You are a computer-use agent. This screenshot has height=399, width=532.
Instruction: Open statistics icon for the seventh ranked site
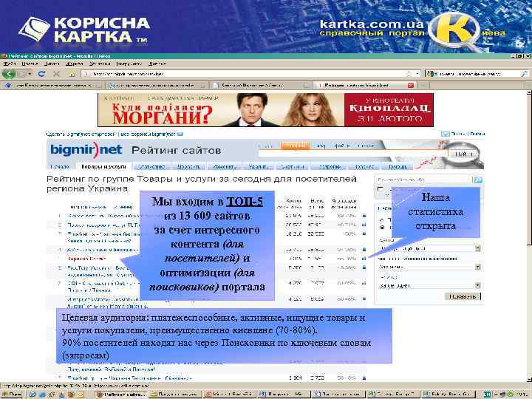tap(364, 283)
